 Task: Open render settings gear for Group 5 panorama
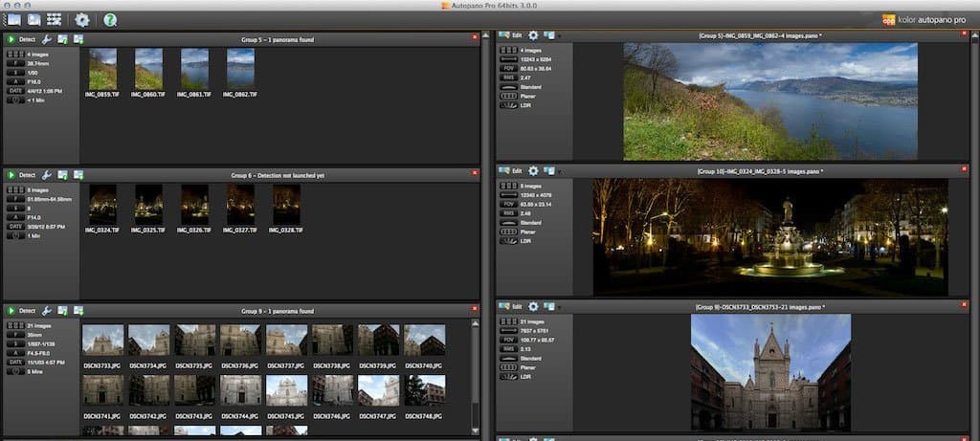533,36
